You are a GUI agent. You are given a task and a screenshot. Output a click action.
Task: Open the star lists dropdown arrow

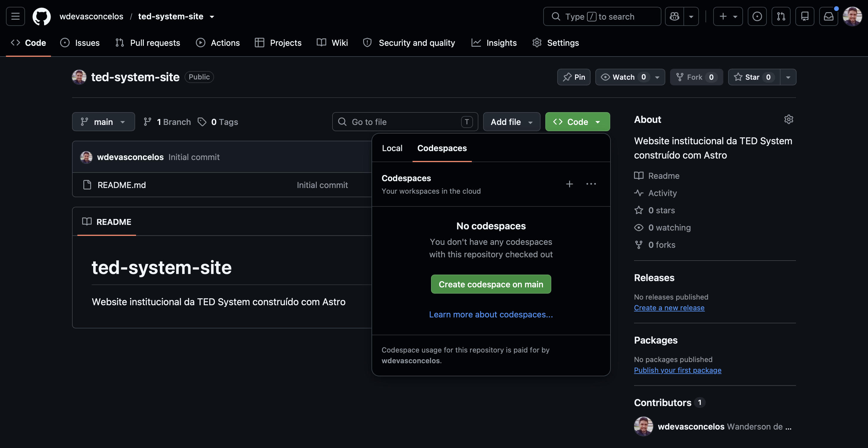click(788, 77)
